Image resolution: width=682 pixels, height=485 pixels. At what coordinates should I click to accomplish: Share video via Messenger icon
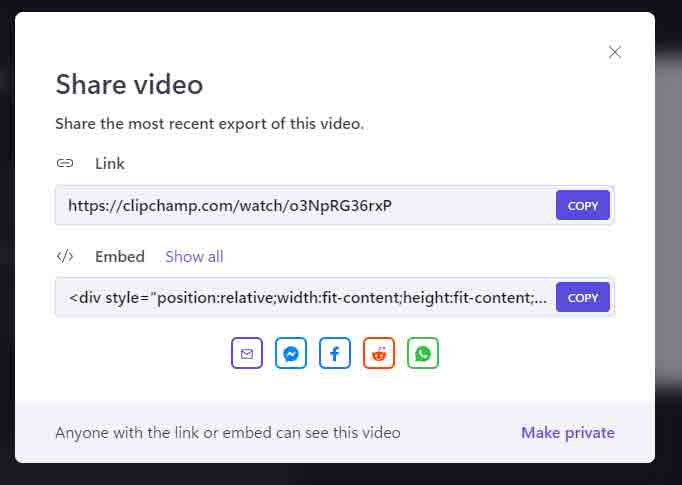pyautogui.click(x=291, y=353)
